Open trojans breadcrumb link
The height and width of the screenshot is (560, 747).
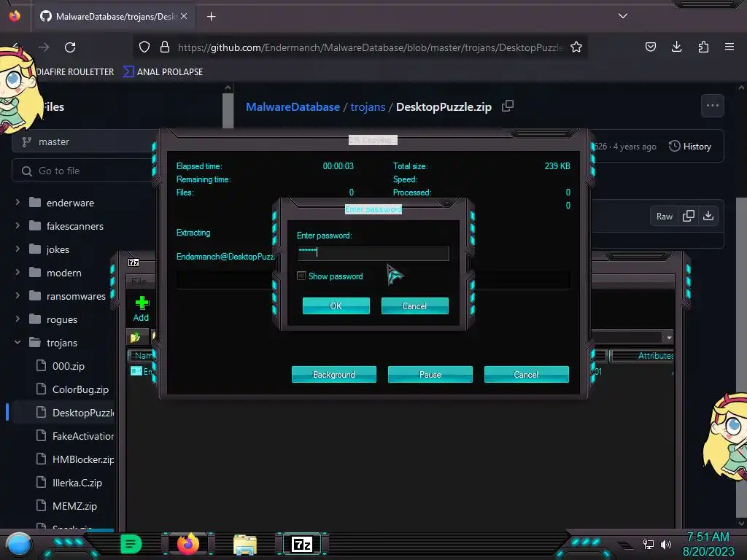[368, 106]
